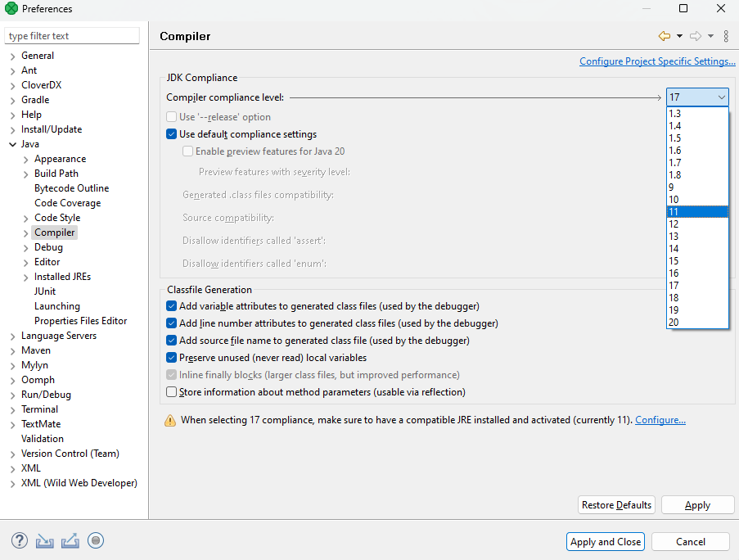Click the forward navigation arrow
The width and height of the screenshot is (739, 560).
tap(695, 36)
